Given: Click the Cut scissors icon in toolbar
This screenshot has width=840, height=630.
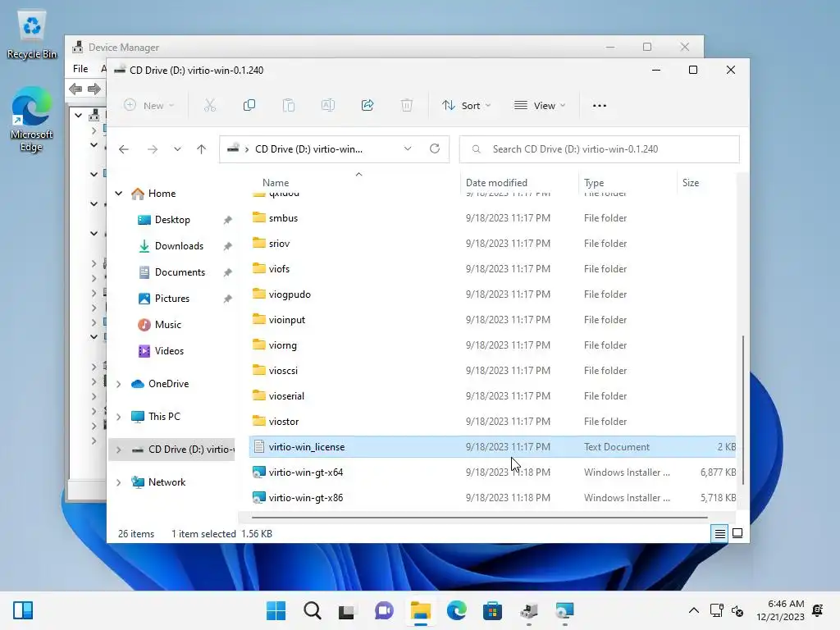Looking at the screenshot, I should [x=210, y=106].
